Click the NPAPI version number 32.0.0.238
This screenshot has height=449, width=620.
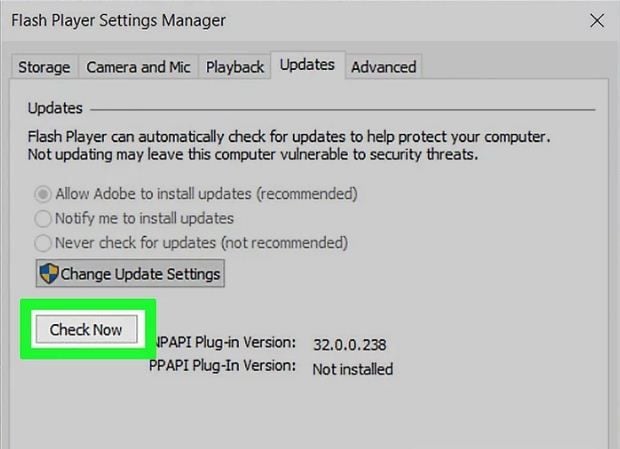(350, 345)
